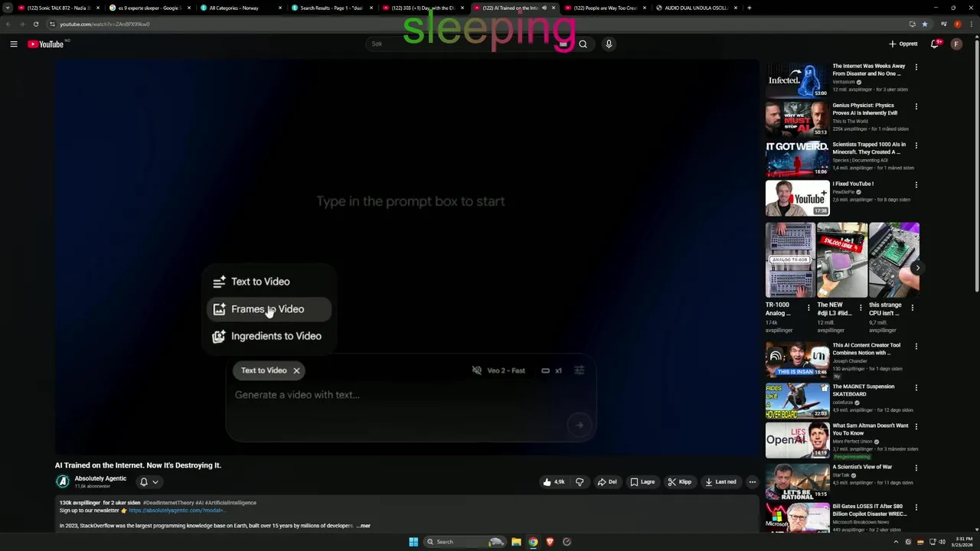
Task: Open options for The Internet Was Weeks Away
Action: (x=916, y=67)
